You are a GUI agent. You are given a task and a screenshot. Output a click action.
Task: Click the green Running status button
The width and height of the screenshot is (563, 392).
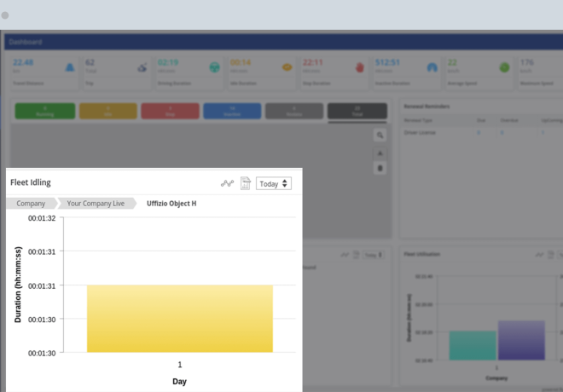44,111
